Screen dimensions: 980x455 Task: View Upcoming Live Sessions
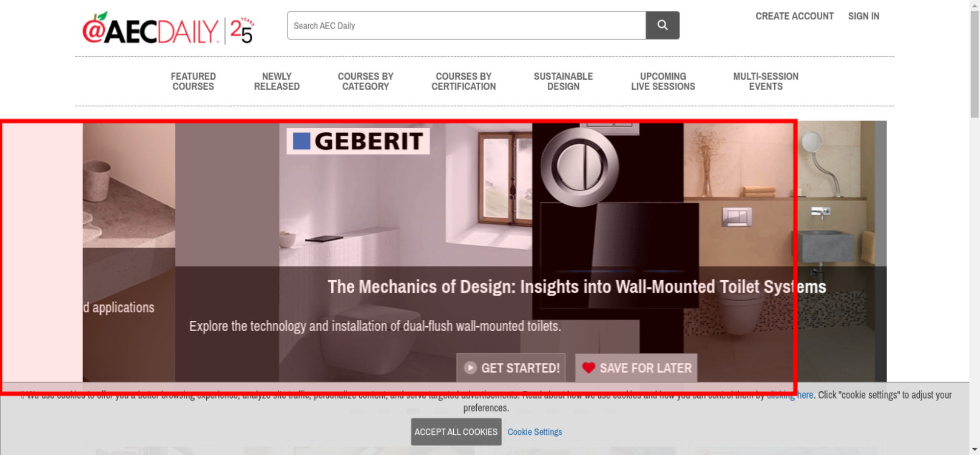(x=663, y=81)
